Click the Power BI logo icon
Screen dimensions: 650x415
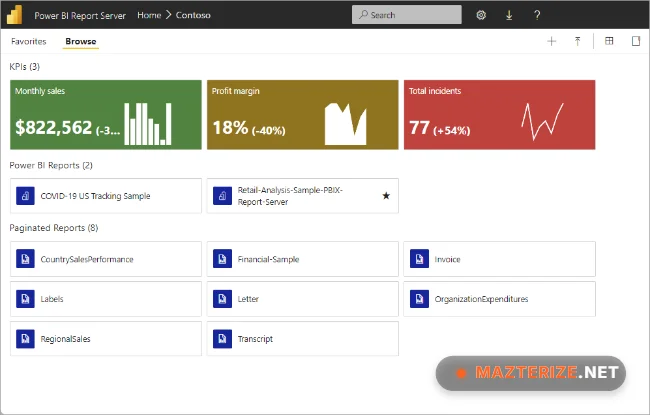tap(15, 15)
